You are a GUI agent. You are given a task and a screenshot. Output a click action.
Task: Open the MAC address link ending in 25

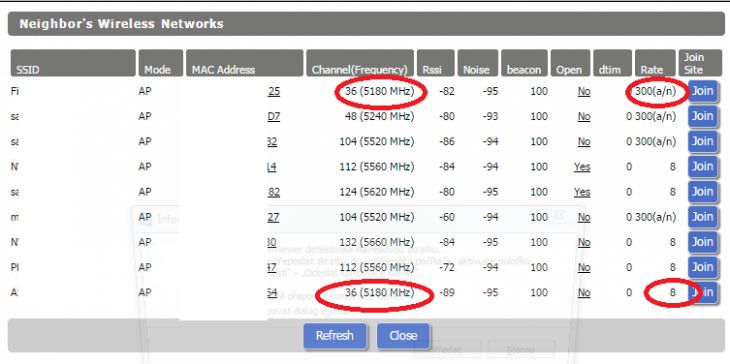[274, 91]
